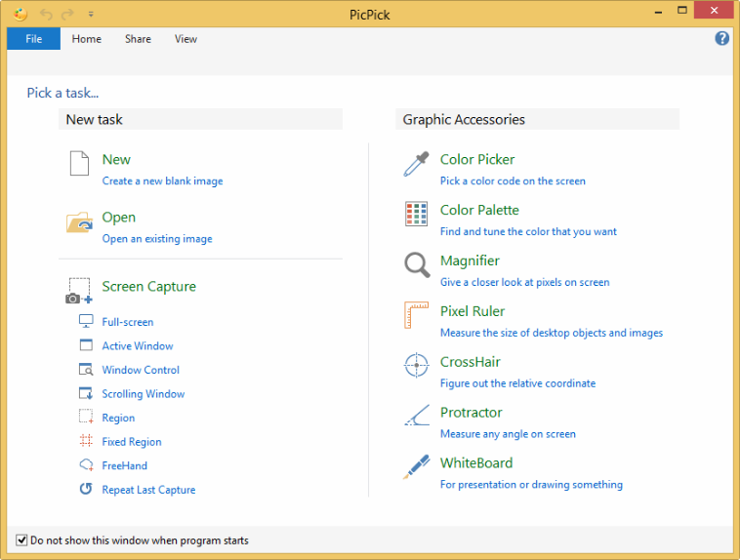740x560 pixels.
Task: Select Scrolling Window capture
Action: 143,394
